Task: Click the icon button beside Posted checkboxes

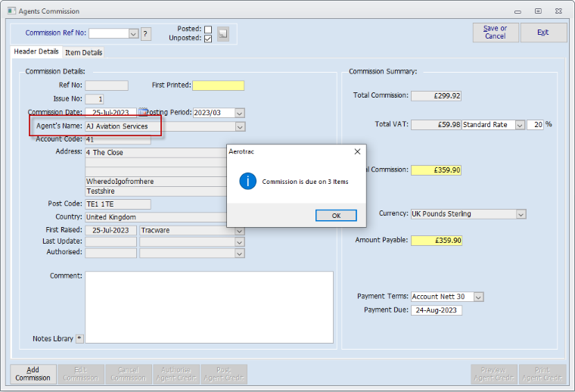Action: coord(223,34)
